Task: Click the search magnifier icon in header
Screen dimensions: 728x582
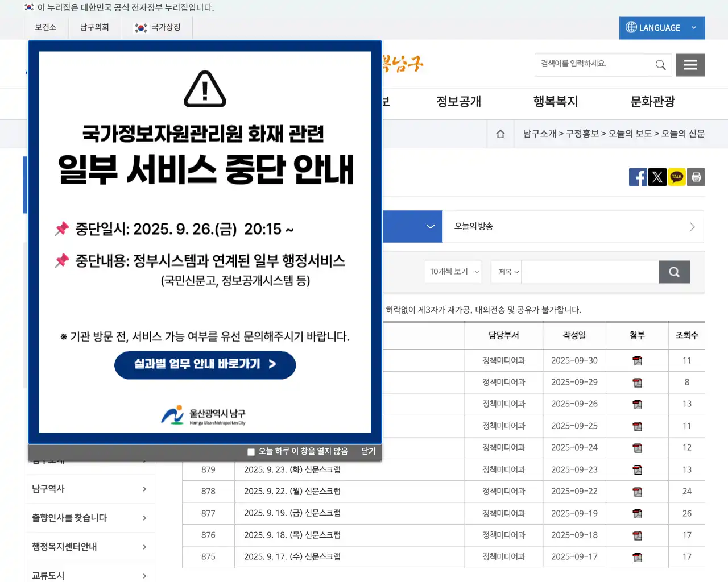Action: pyautogui.click(x=660, y=65)
